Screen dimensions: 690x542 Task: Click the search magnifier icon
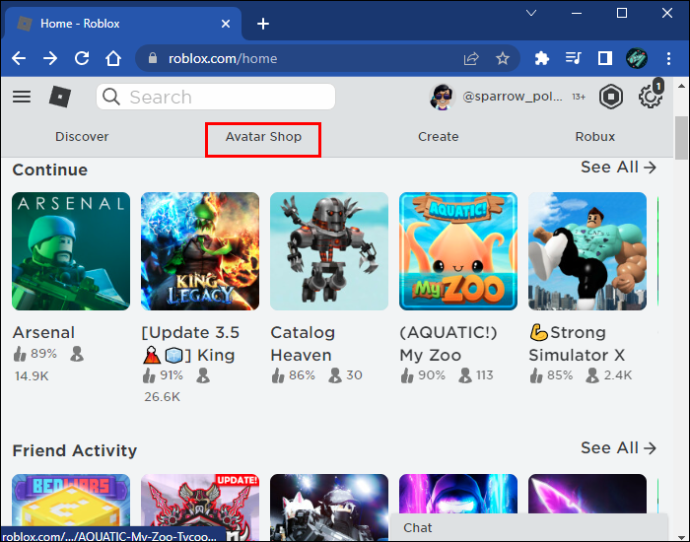tap(111, 96)
